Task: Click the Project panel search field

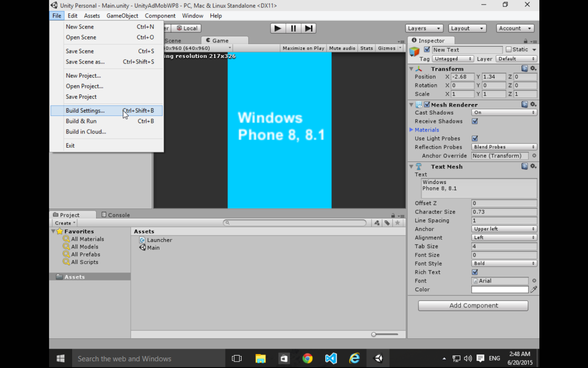Action: (x=294, y=223)
